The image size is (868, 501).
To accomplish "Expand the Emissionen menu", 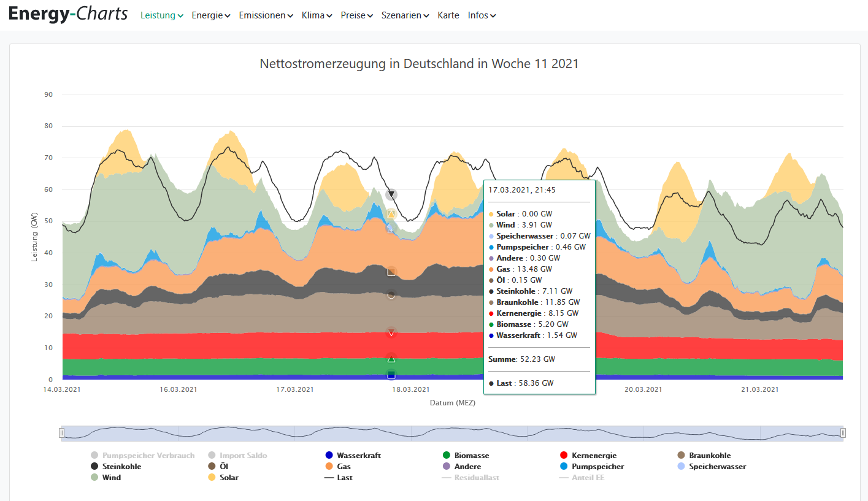I will tap(266, 15).
